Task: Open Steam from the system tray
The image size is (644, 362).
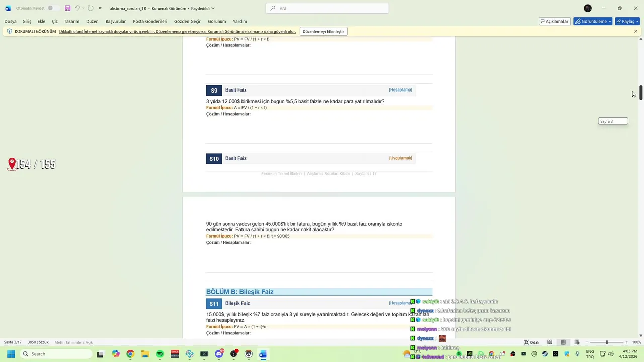Action: [545, 354]
